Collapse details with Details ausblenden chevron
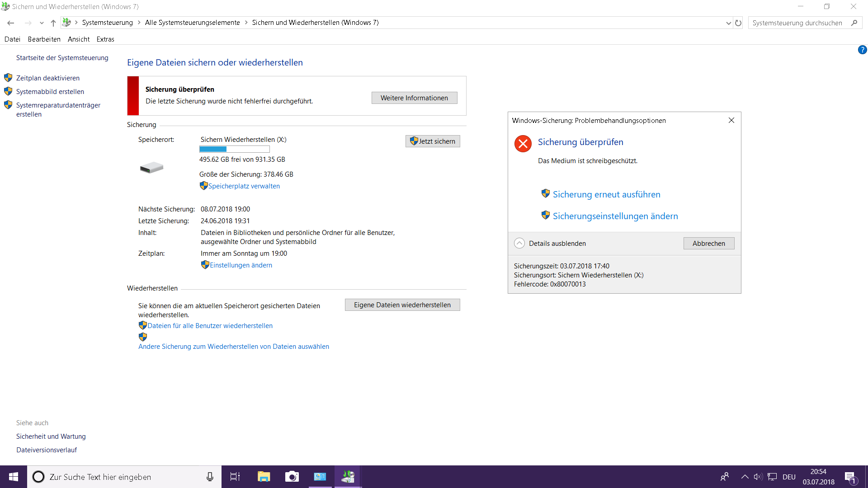 tap(519, 243)
